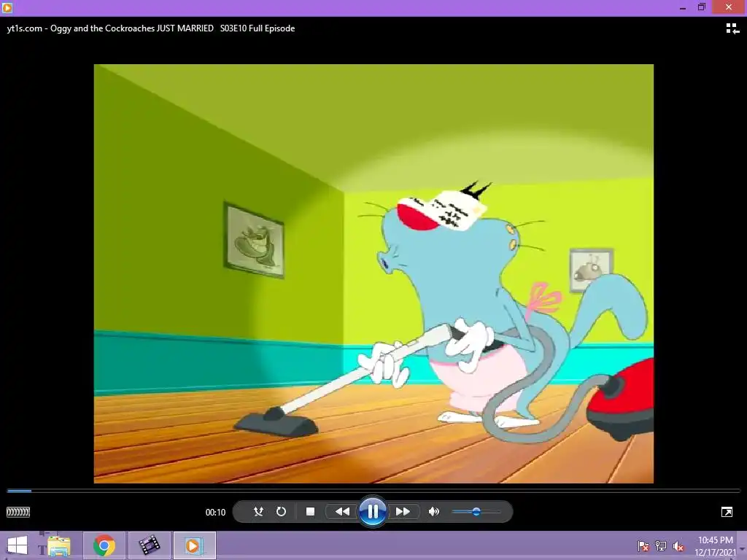Image resolution: width=747 pixels, height=560 pixels.
Task: Close the media player window
Action: [x=729, y=7]
